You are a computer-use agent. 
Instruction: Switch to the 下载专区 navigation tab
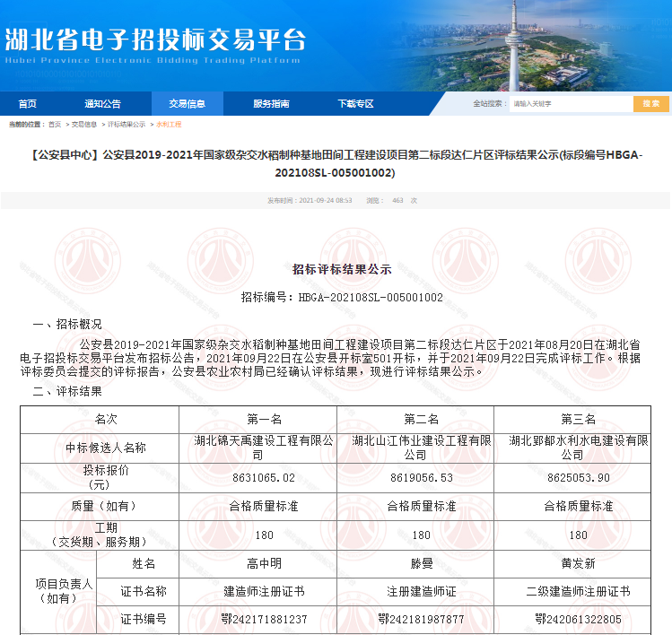click(355, 104)
